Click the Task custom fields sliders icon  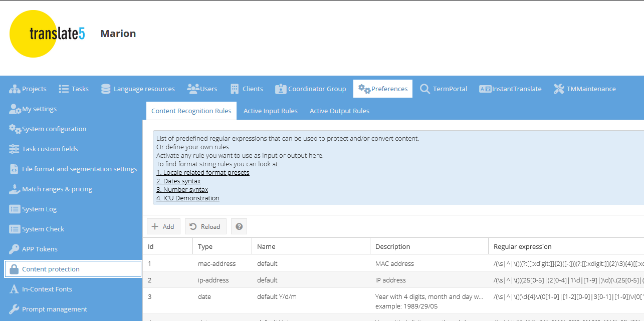(x=15, y=149)
